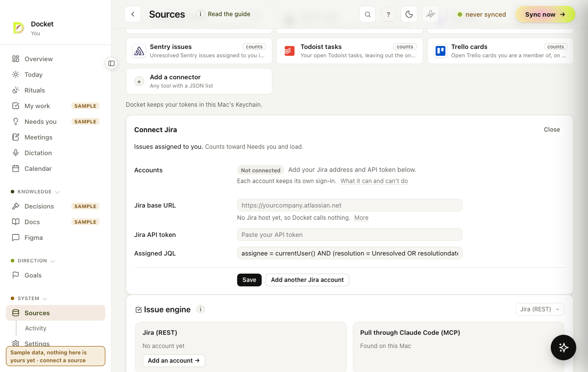Collapse sidebar with panel toggle icon
This screenshot has height=372, width=588.
(111, 63)
